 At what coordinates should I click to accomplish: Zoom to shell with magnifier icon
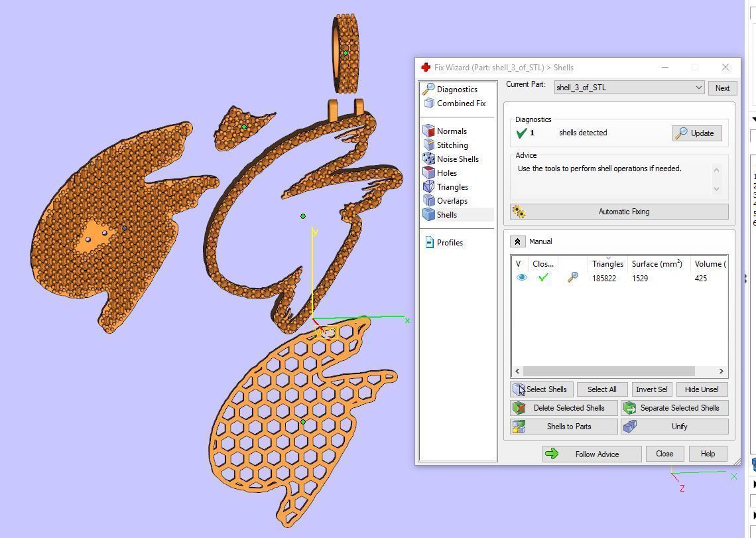(572, 277)
